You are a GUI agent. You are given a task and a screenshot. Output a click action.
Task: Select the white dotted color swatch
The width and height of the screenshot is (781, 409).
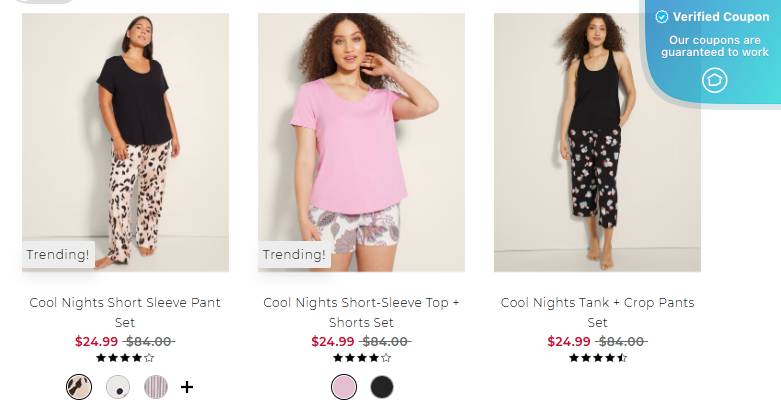[118, 386]
